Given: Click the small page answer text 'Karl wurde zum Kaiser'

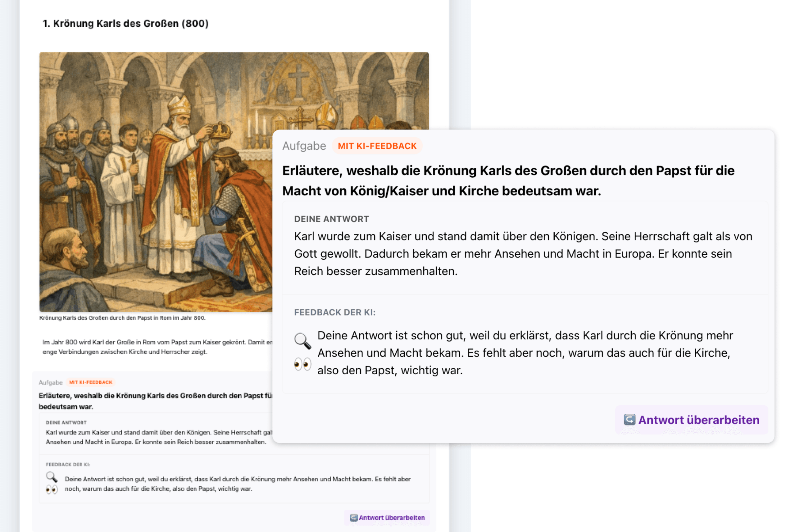Looking at the screenshot, I should [159, 437].
